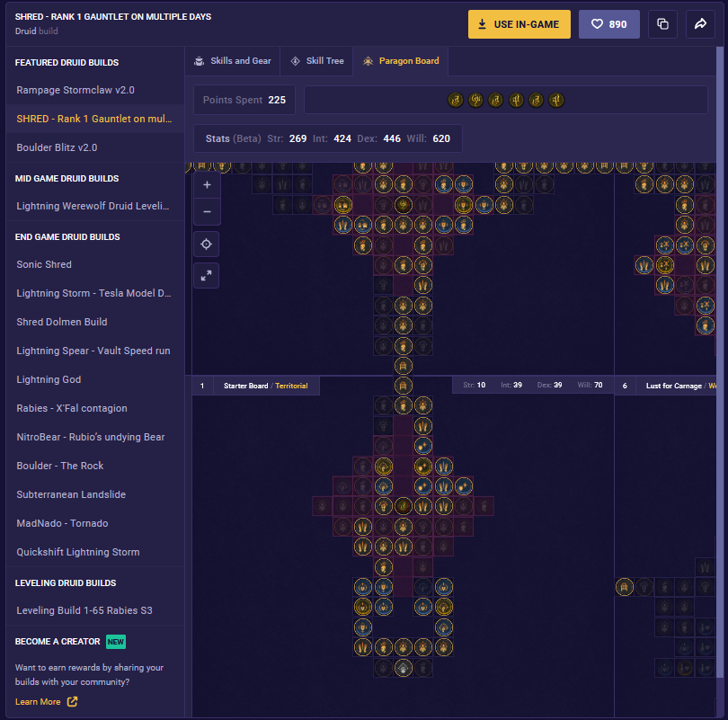Open the Boulder Blitz v2.0 build
This screenshot has width=728, height=720.
[57, 147]
